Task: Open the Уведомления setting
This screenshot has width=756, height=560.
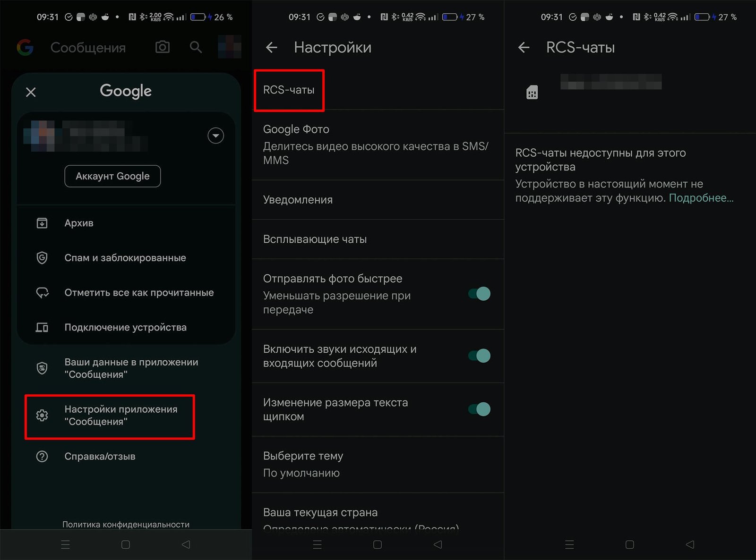Action: point(378,200)
